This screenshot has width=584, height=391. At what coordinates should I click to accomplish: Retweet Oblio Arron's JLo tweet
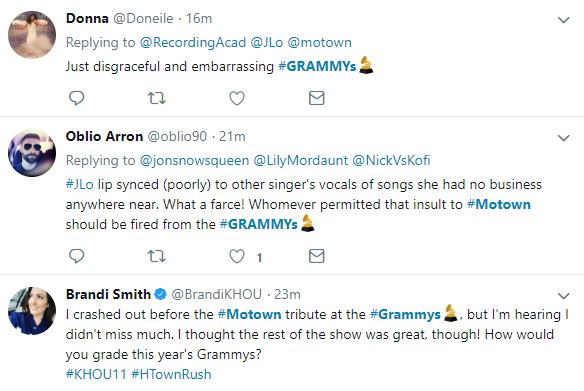coord(156,256)
